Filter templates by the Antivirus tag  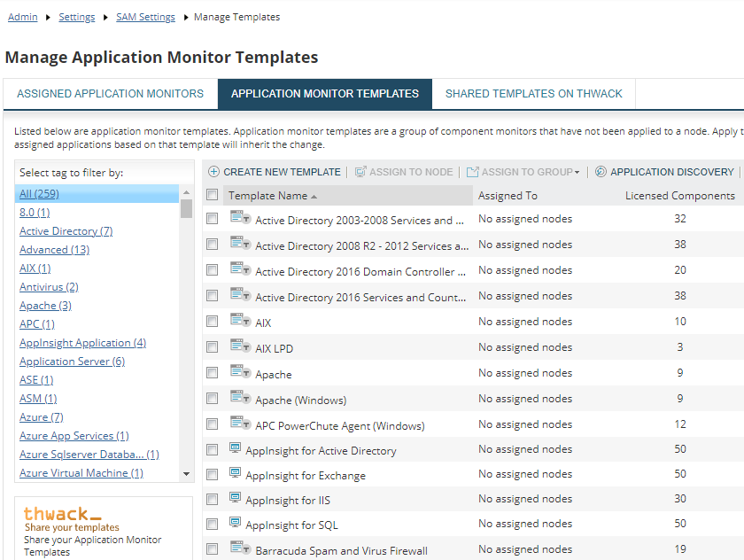48,286
